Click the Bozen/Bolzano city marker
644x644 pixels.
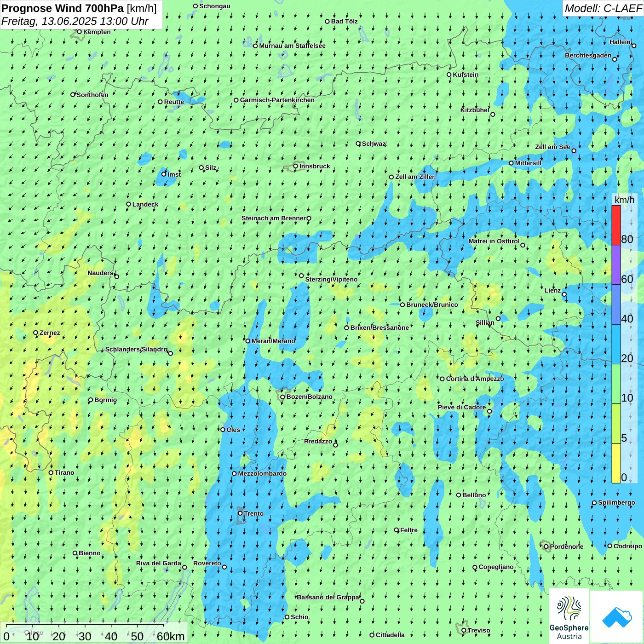tap(283, 397)
